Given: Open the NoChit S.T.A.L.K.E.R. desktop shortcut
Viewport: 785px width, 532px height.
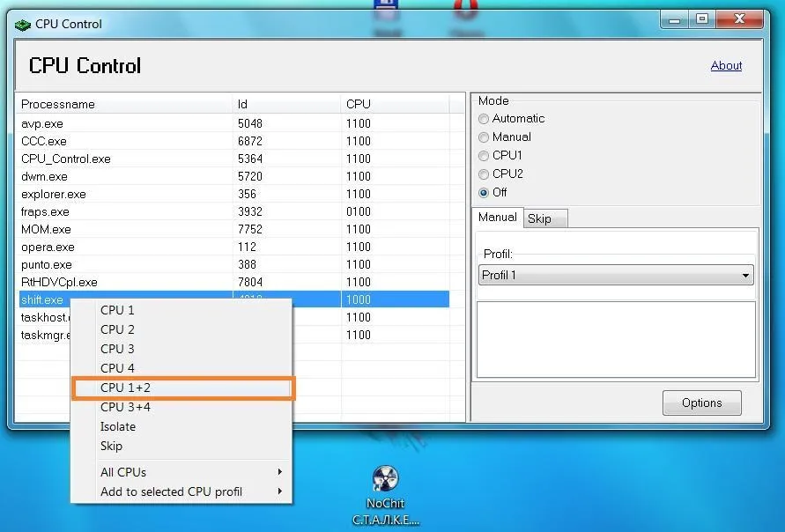Looking at the screenshot, I should pos(386,482).
